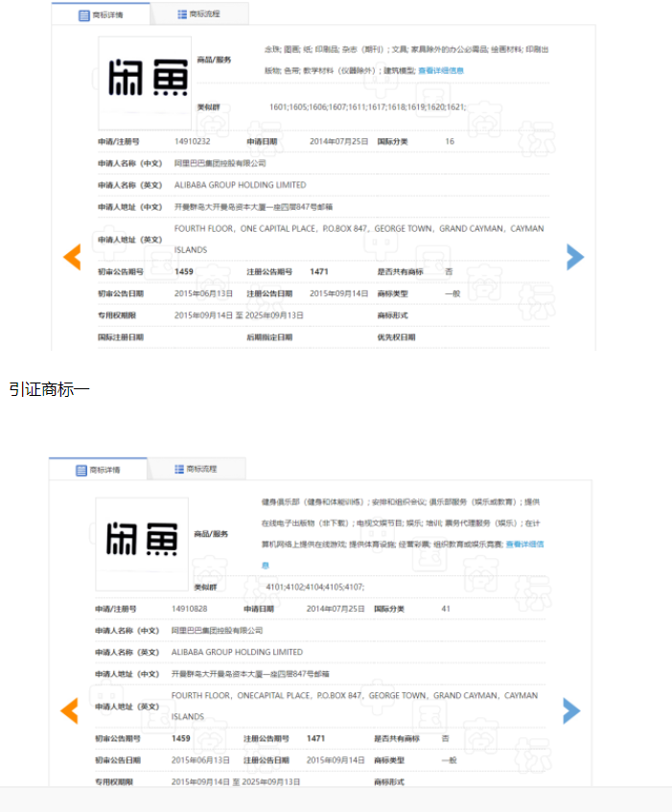Click 后期指定日期 label in class 16 panel
This screenshot has width=672, height=812.
269,337
